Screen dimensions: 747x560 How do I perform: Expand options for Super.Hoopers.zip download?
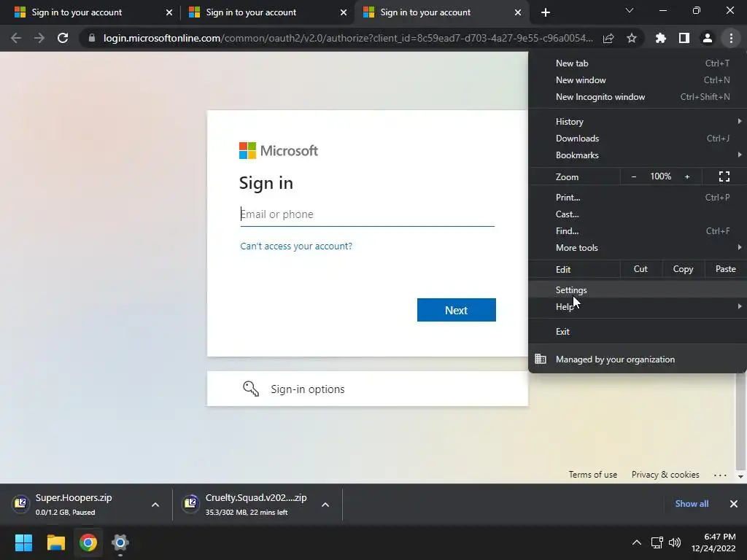click(x=155, y=505)
